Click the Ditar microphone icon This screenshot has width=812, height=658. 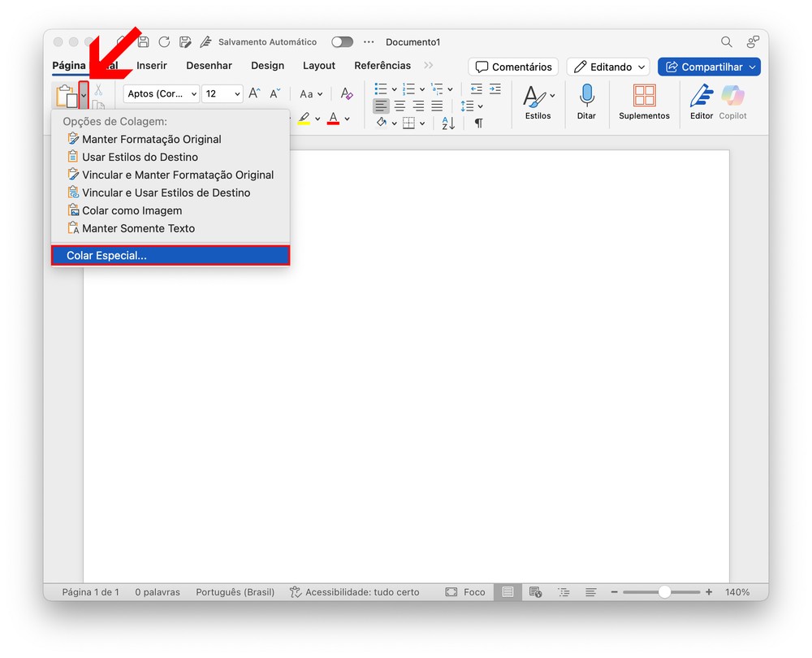coord(586,97)
